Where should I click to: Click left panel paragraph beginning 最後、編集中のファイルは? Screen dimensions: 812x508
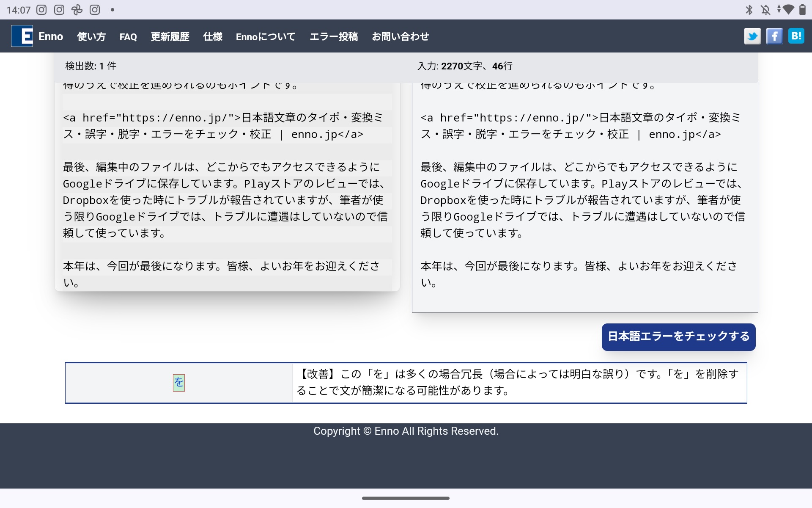(x=225, y=200)
